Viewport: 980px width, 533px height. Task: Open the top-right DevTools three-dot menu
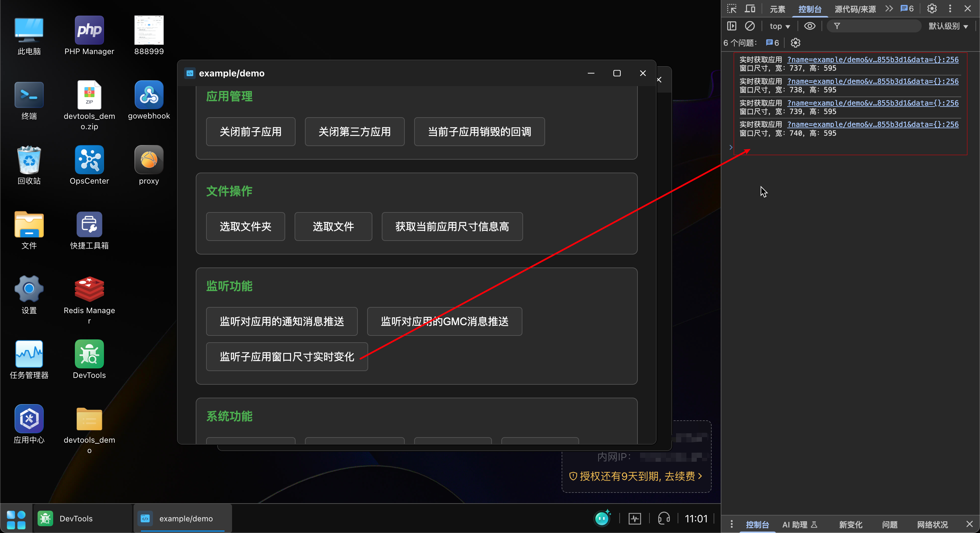pos(950,9)
